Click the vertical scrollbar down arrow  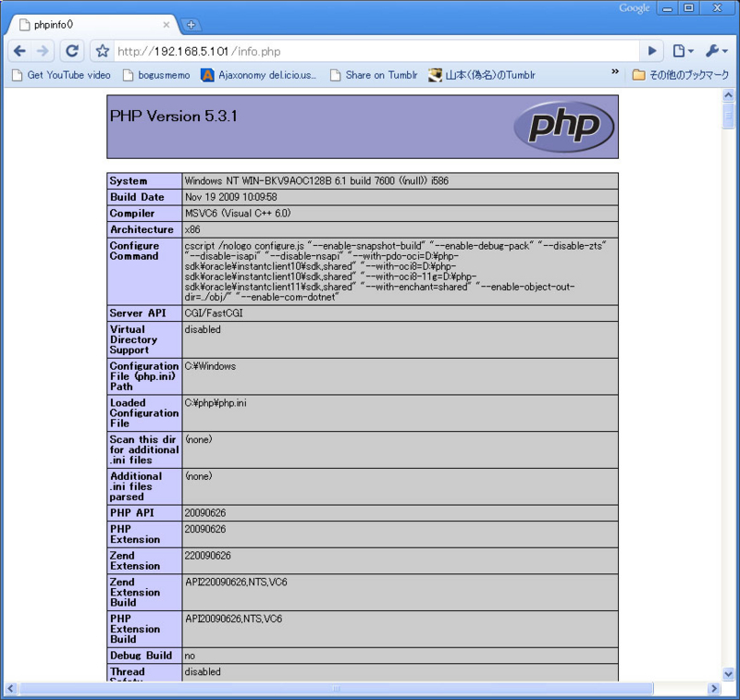(x=728, y=674)
